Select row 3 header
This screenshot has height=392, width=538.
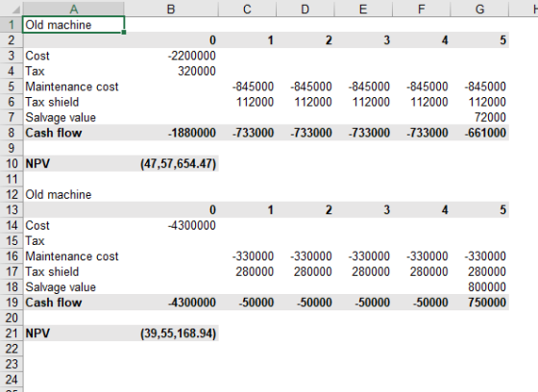(x=12, y=56)
